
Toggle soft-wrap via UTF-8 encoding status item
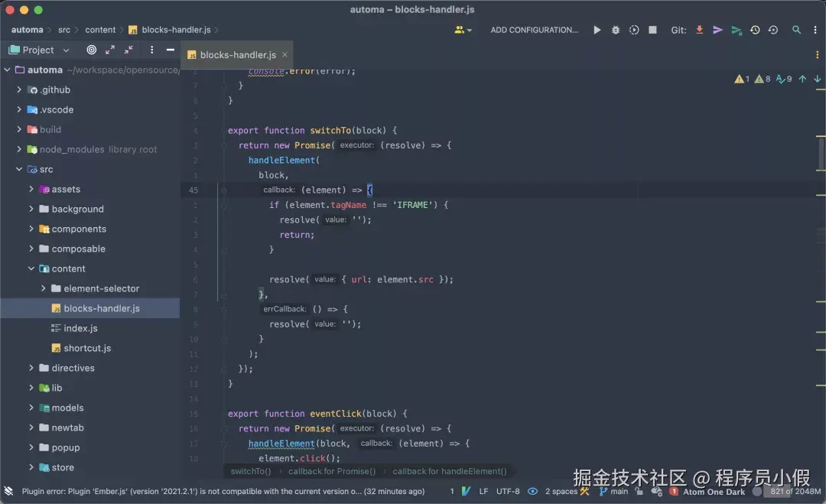508,492
